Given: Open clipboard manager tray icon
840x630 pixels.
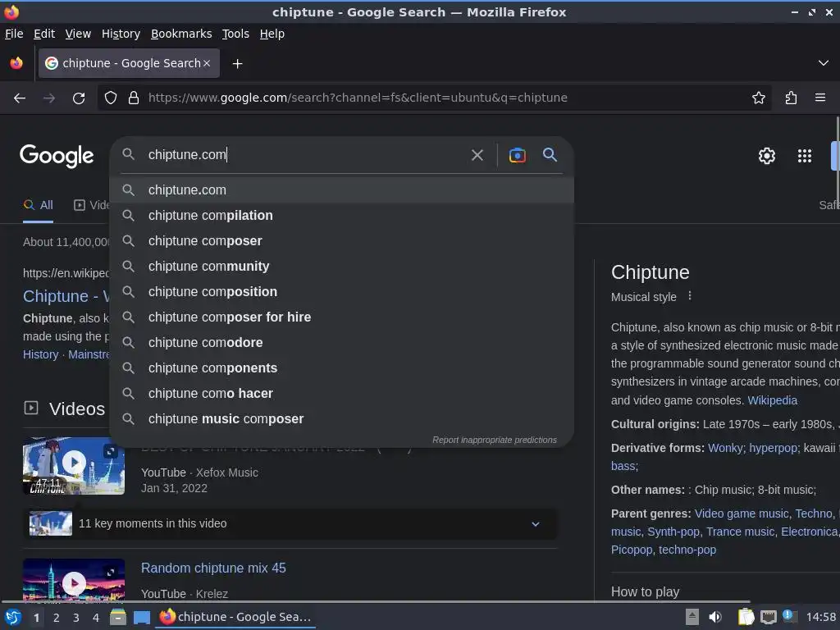Looking at the screenshot, I should pos(746,618).
